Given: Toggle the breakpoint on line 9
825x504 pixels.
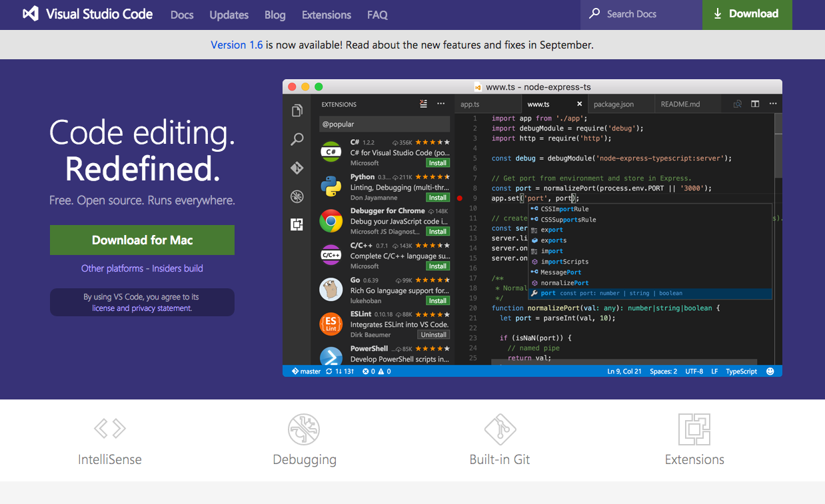Looking at the screenshot, I should coord(460,198).
